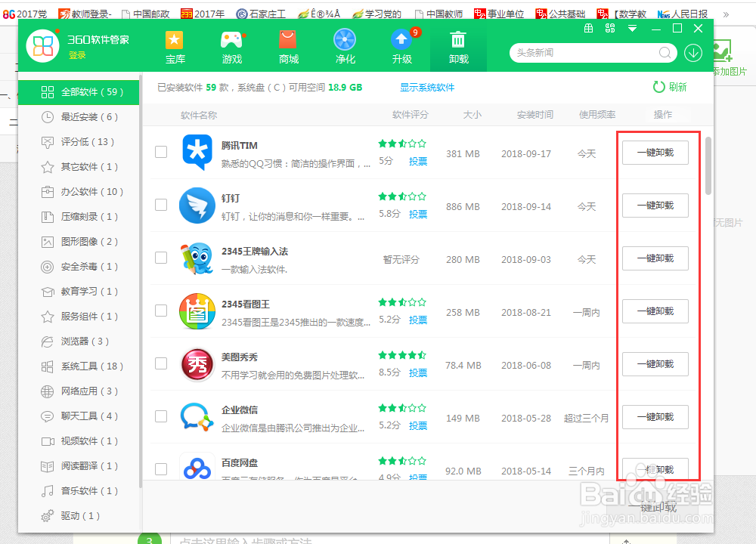Click the 刷新 refresh control
Image resolution: width=756 pixels, height=544 pixels.
[671, 87]
